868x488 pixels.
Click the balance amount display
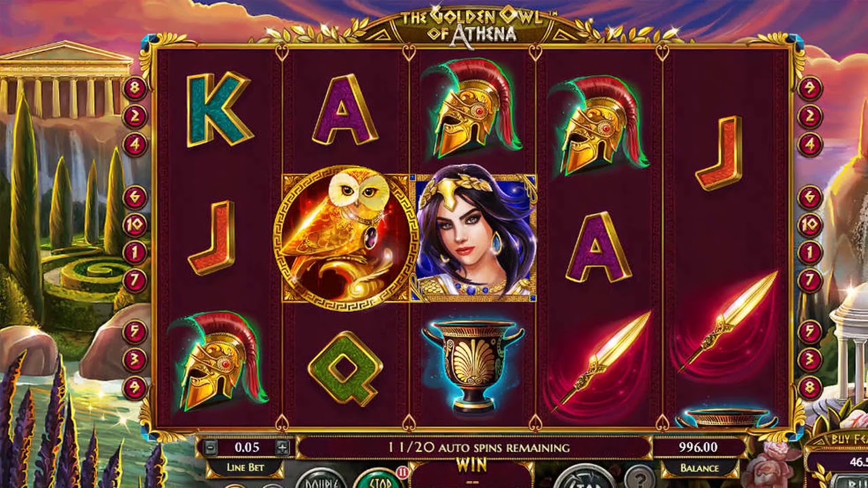[699, 447]
